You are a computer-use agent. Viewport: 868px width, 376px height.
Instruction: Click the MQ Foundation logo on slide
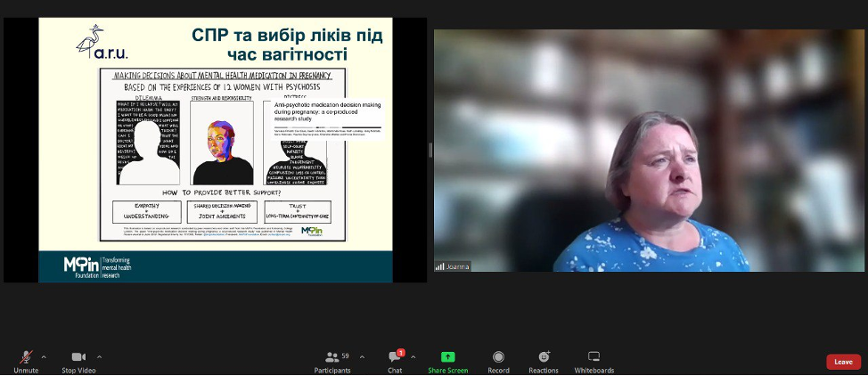(x=81, y=266)
